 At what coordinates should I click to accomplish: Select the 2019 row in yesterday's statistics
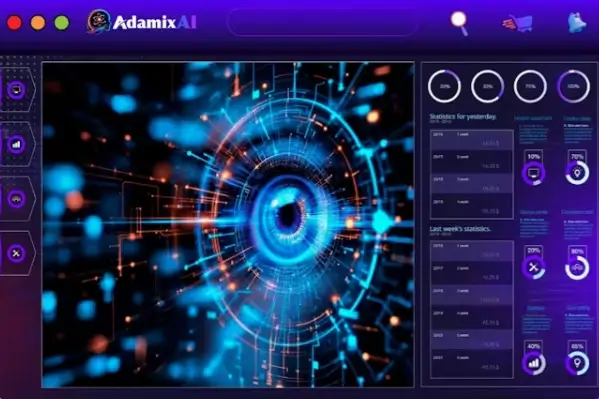472,207
